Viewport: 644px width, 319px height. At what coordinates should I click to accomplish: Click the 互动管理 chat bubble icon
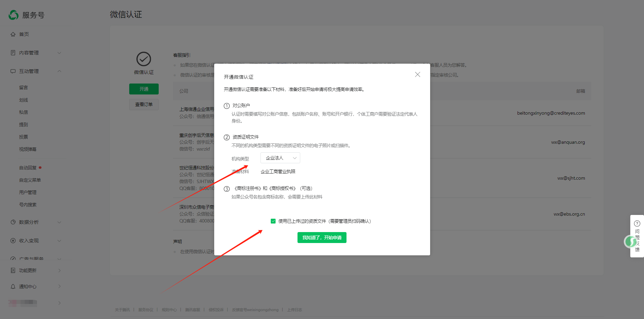[13, 71]
